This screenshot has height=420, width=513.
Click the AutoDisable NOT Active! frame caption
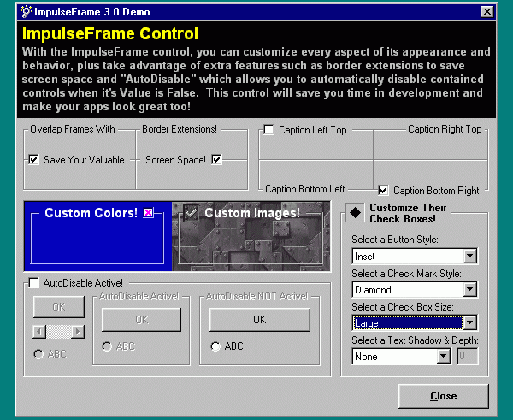257,296
